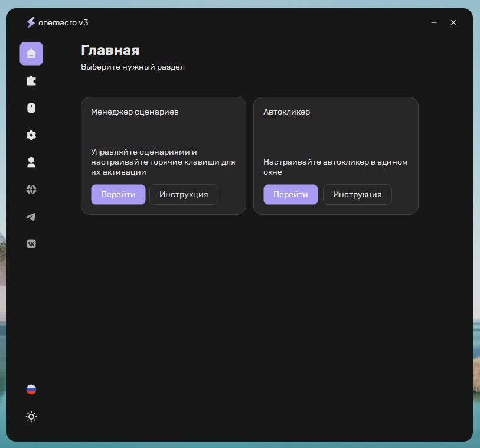Click the 'onemacro v3' title text
Viewport: 480px width, 448px height.
(63, 22)
